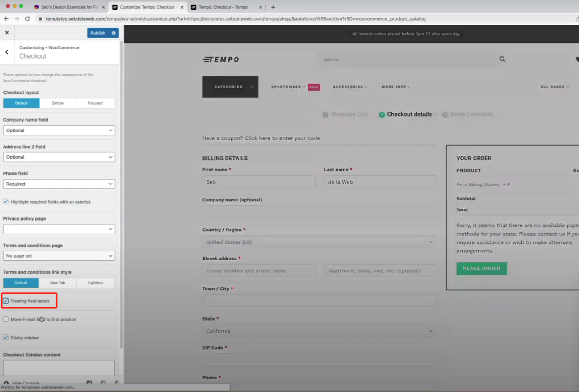
Task: Open the Phone field requirement dropdown
Action: (x=59, y=184)
